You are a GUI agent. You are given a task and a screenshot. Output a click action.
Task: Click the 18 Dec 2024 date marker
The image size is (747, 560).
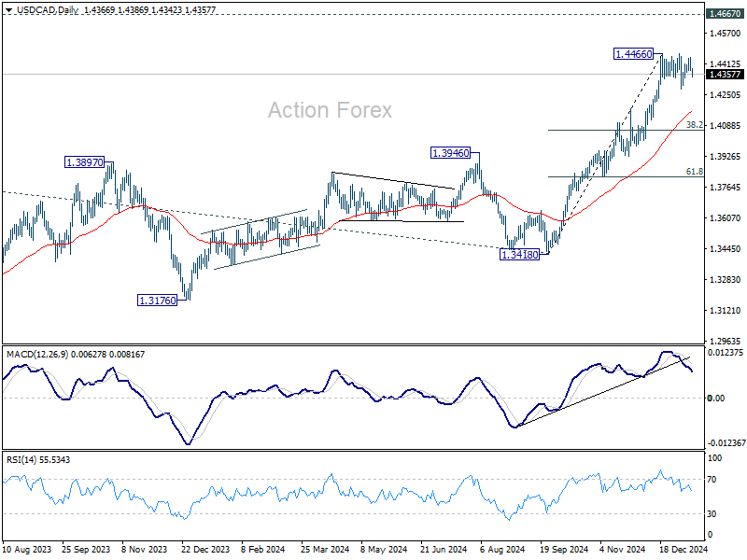coord(684,550)
